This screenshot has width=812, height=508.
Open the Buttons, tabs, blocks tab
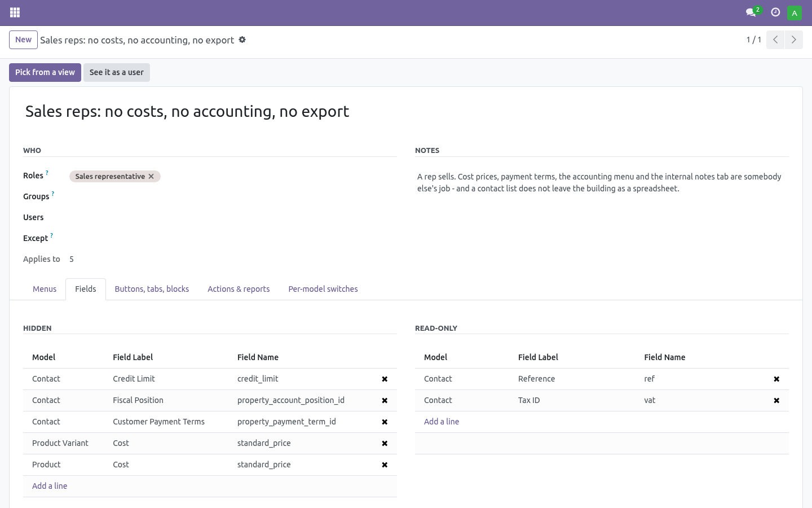(x=152, y=289)
